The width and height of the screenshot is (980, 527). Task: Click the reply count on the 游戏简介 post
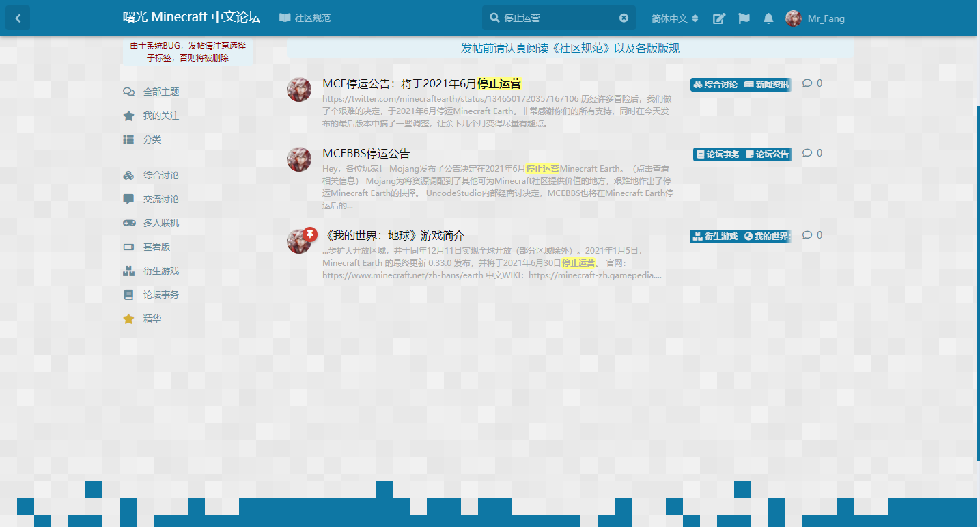812,235
